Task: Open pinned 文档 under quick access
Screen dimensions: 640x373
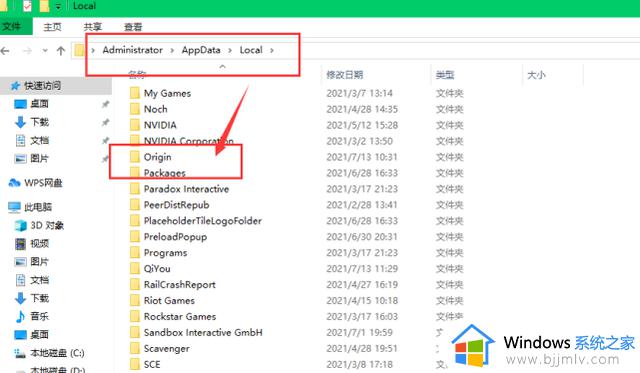Action: (39, 140)
